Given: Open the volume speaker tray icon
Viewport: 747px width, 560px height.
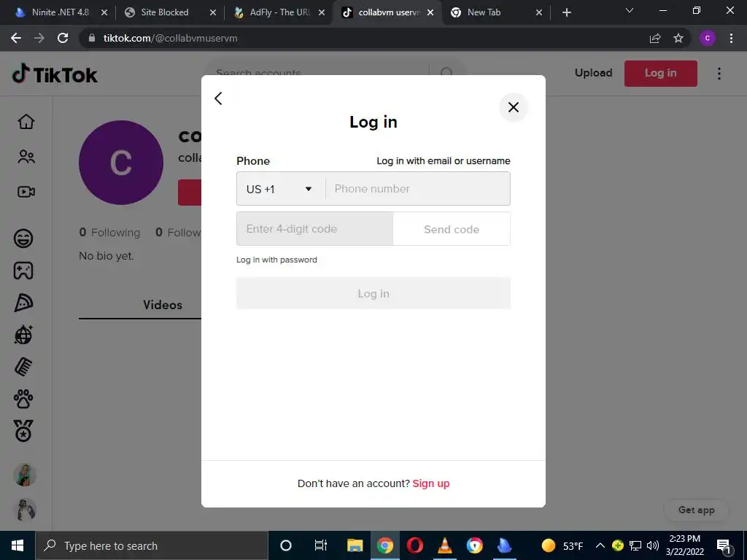Looking at the screenshot, I should tap(653, 545).
